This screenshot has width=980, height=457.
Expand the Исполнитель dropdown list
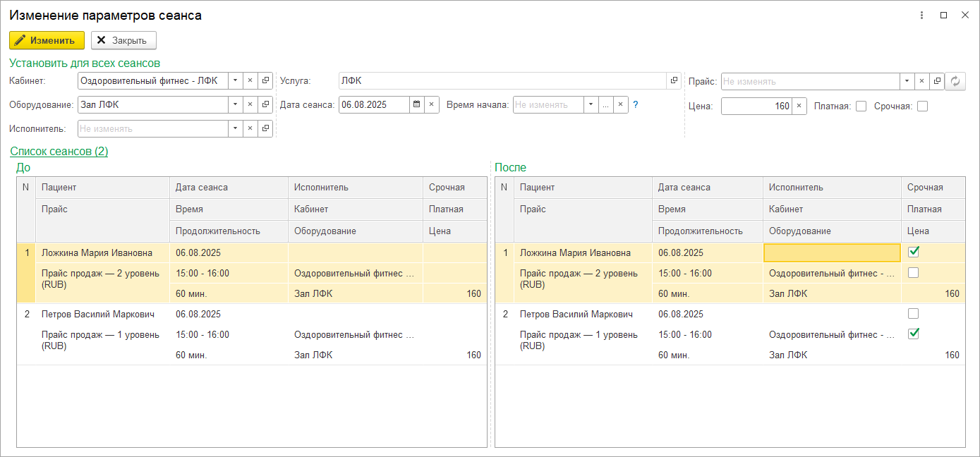coord(235,129)
